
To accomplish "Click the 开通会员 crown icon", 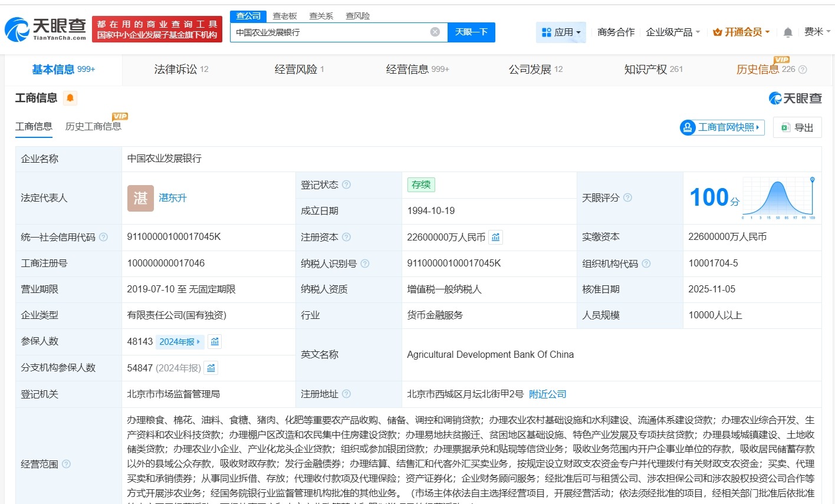I will tap(717, 32).
